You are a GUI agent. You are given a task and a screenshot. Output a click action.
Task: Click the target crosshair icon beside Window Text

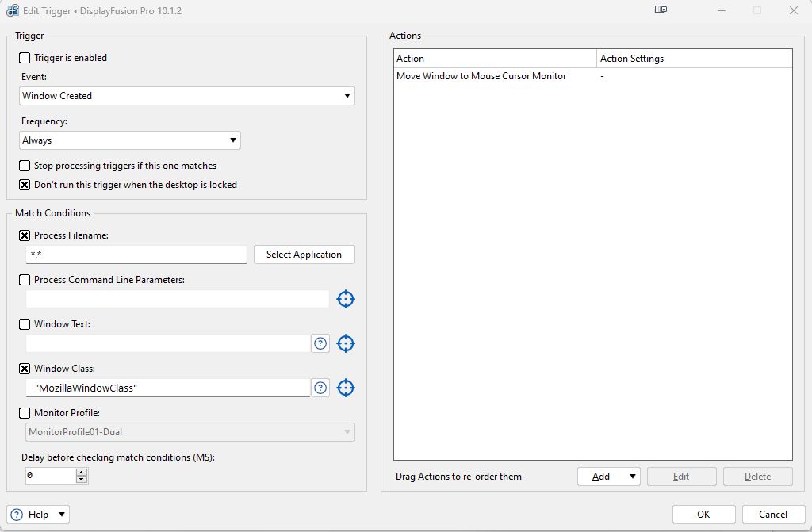(x=345, y=343)
